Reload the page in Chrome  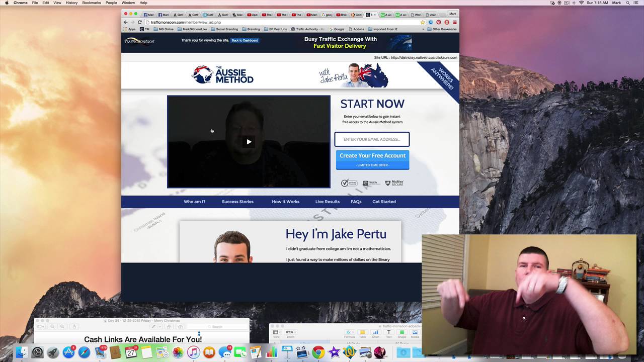point(139,22)
